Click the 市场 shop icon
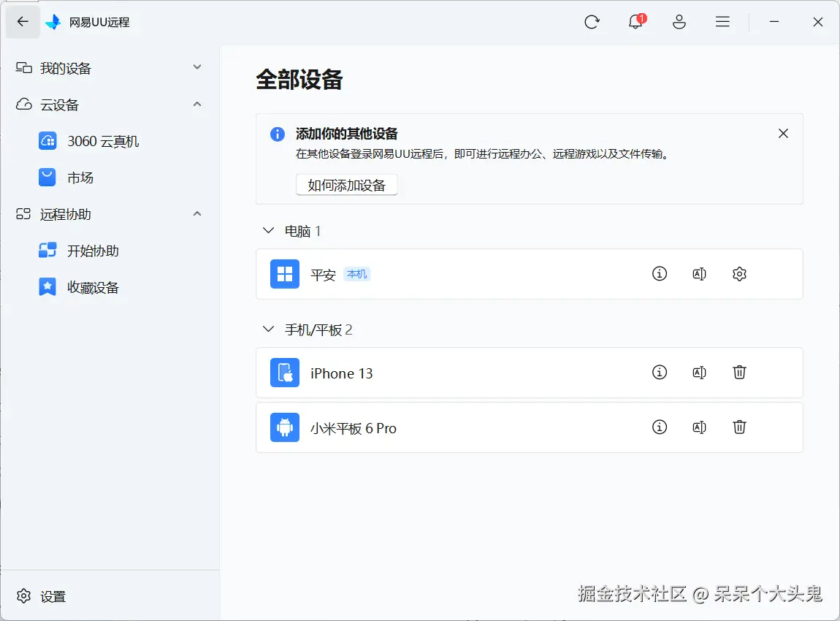 pos(47,178)
